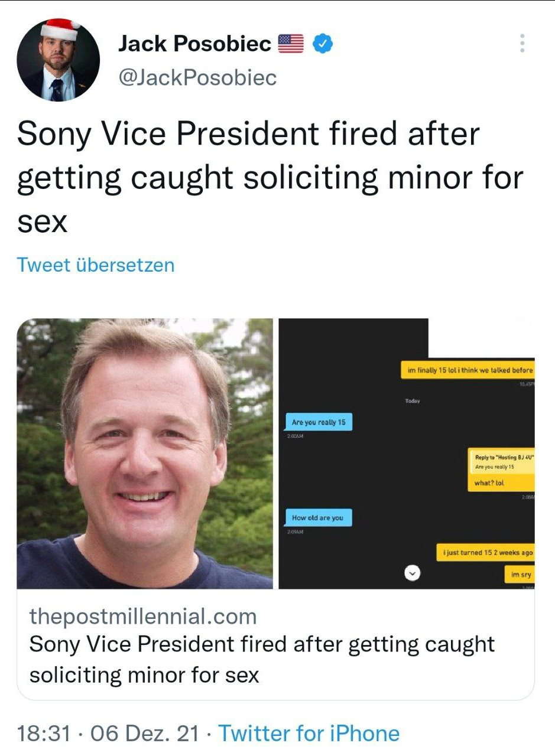555x756 pixels.
Task: Open the Twitter for iPhone source link
Action: (309, 734)
